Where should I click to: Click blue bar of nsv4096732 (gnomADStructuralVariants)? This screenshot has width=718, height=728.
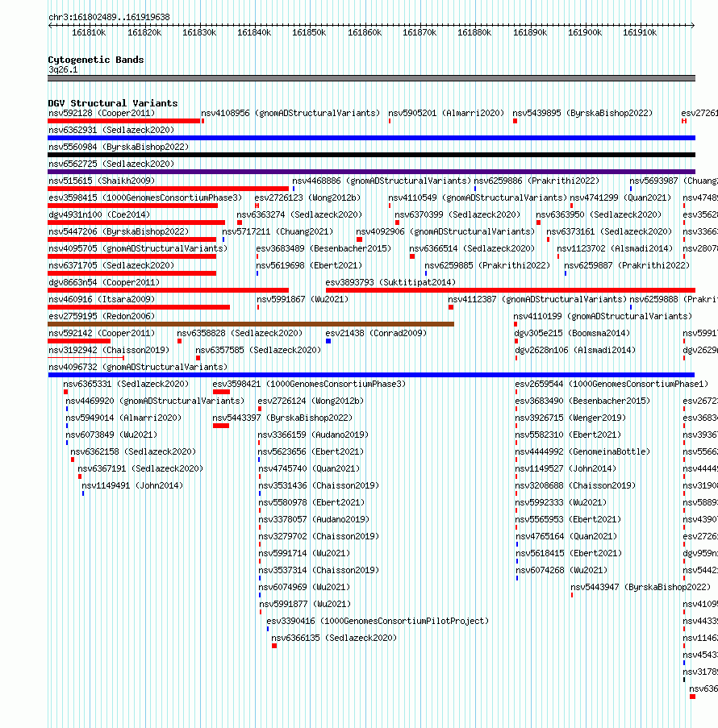coord(371,375)
